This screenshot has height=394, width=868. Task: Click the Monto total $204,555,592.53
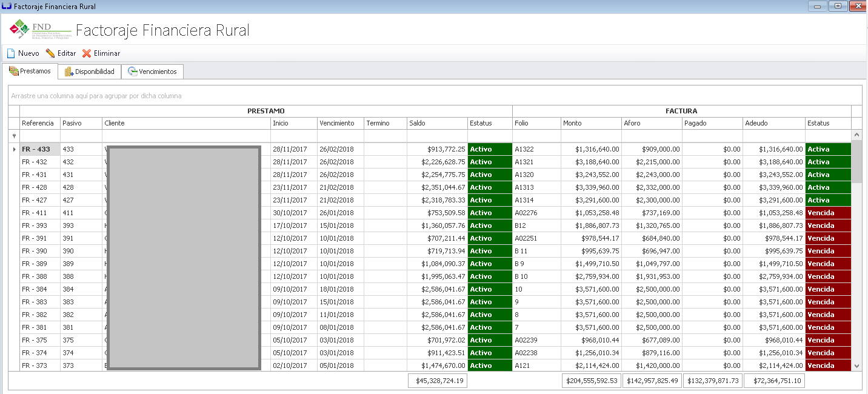pos(591,381)
